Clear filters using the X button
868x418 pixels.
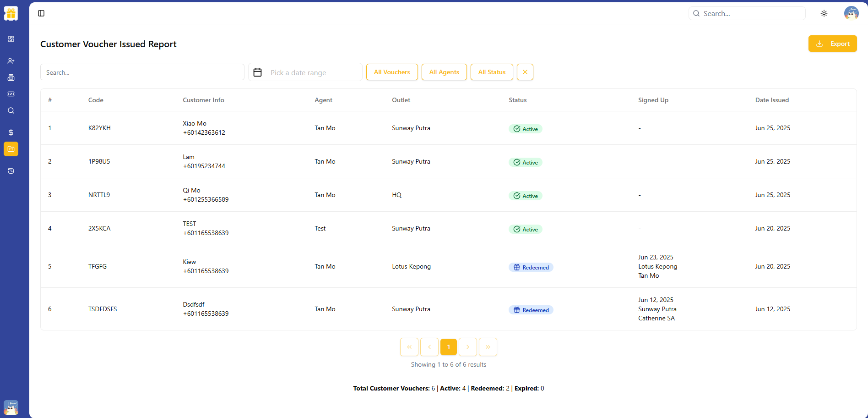coord(525,72)
